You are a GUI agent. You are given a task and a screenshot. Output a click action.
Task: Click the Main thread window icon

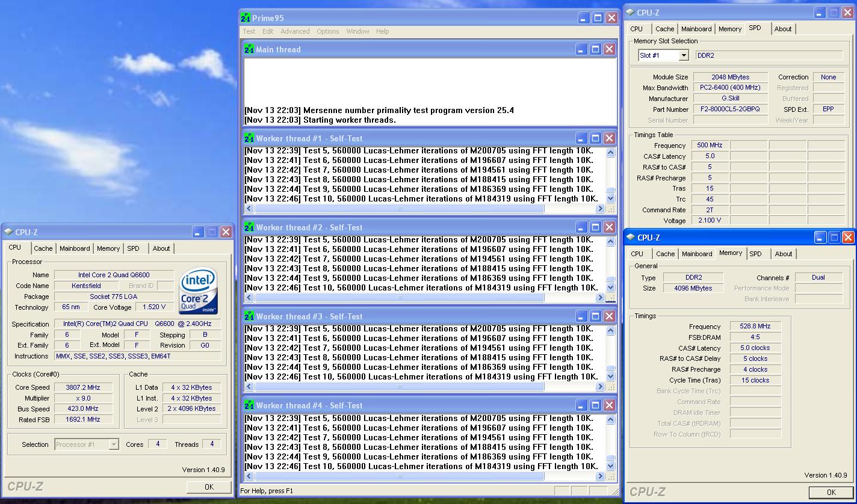(249, 49)
